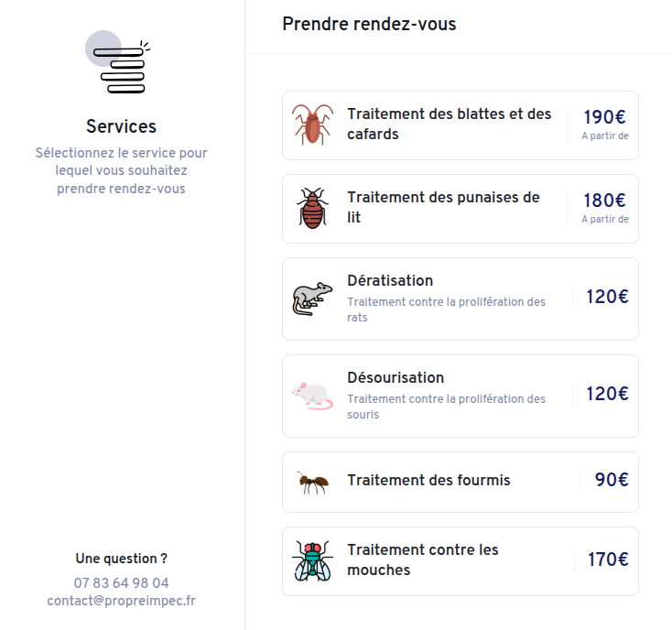Select Traitement contre les mouches
This screenshot has height=630, width=672.
(x=423, y=560)
